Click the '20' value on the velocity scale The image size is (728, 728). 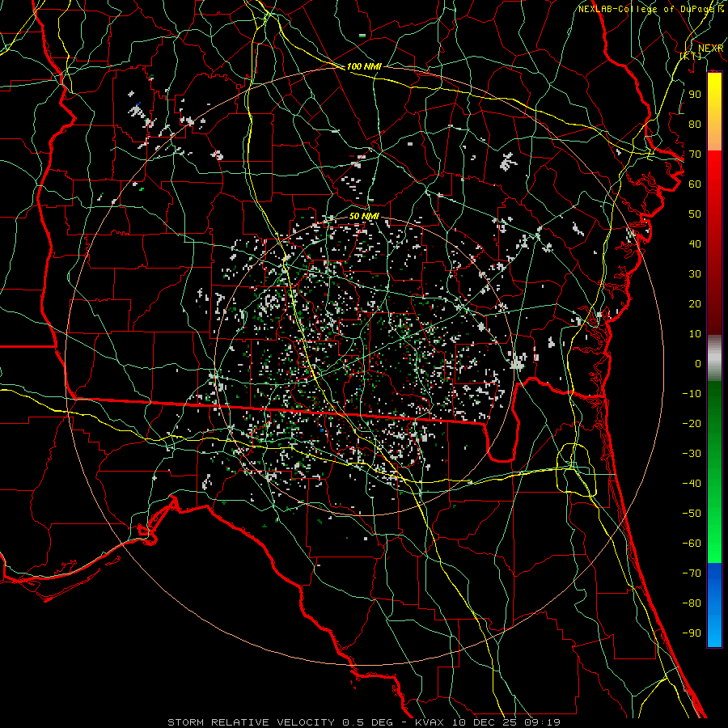pos(695,304)
